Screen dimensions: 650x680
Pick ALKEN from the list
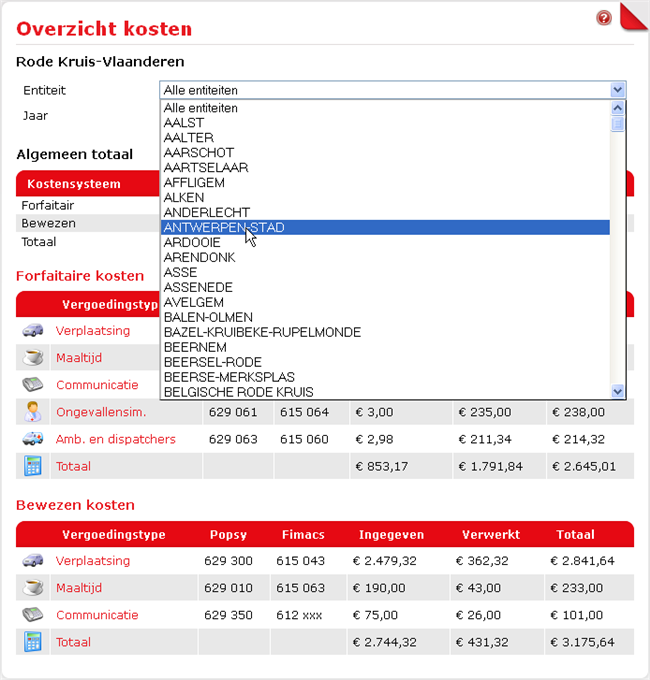(x=385, y=197)
